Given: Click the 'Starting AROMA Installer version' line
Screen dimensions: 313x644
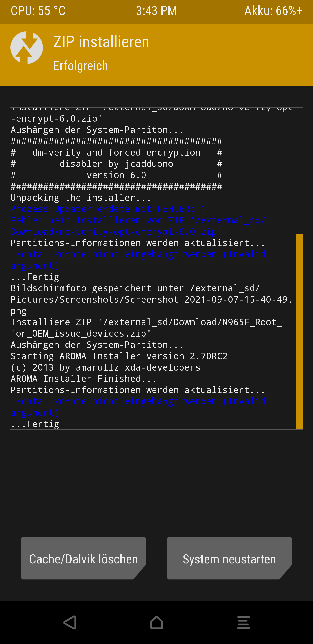Looking at the screenshot, I should [119, 356].
